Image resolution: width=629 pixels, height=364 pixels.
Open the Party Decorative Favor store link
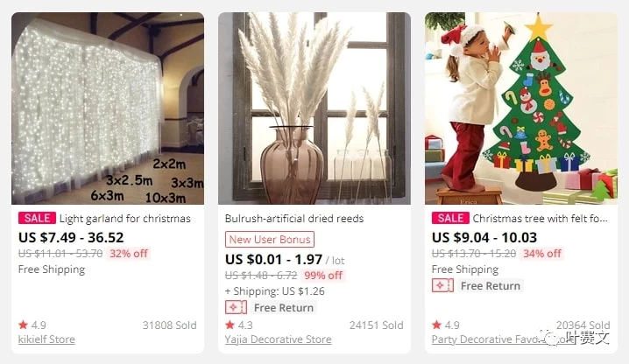click(x=503, y=339)
